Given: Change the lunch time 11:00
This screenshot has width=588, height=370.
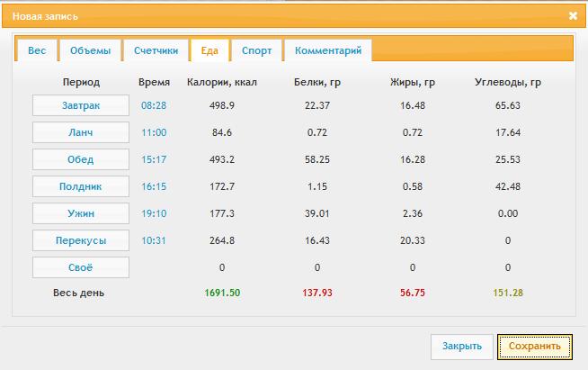Looking at the screenshot, I should [x=154, y=132].
